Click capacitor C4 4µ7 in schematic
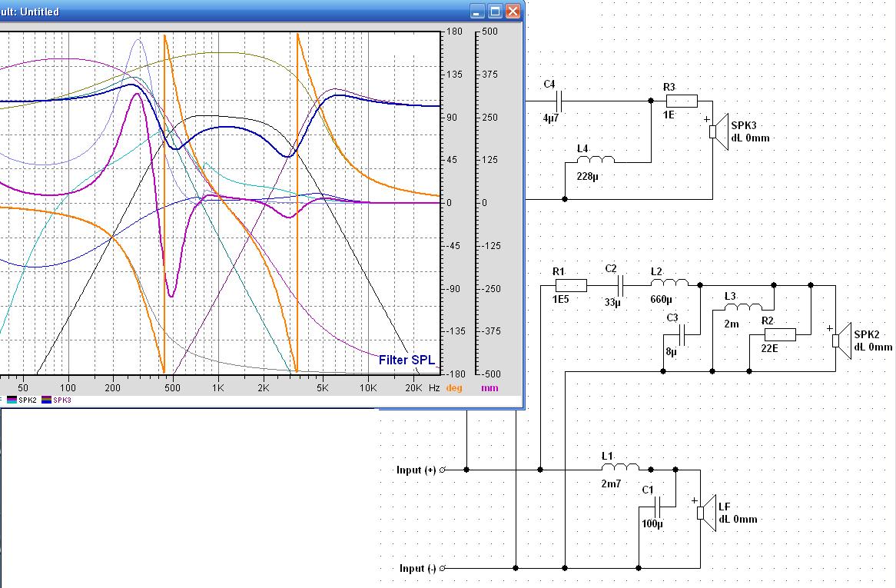 coord(559,101)
